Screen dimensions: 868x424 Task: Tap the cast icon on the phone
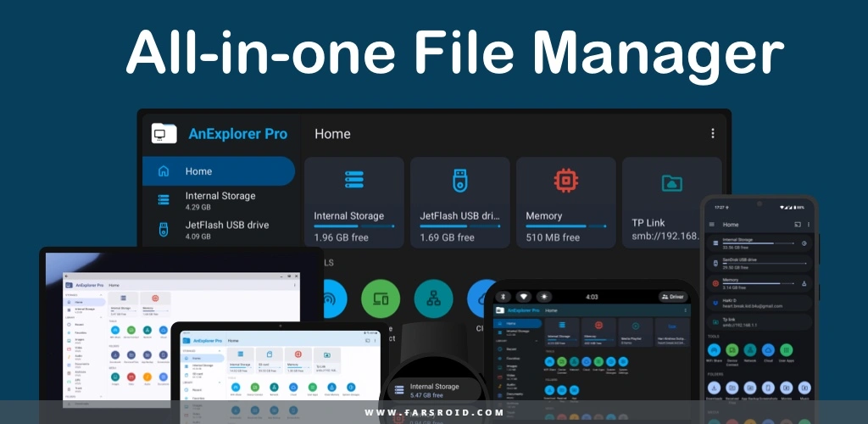798,225
